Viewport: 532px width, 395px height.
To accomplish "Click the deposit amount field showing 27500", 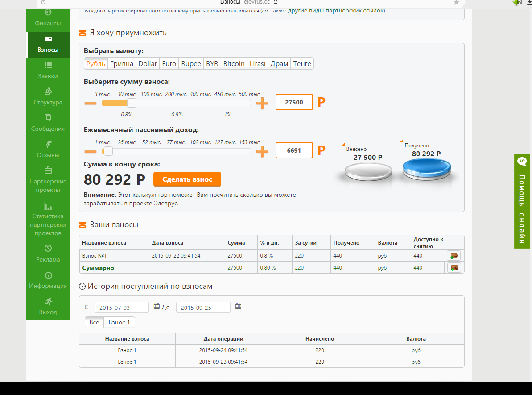I will [x=294, y=102].
